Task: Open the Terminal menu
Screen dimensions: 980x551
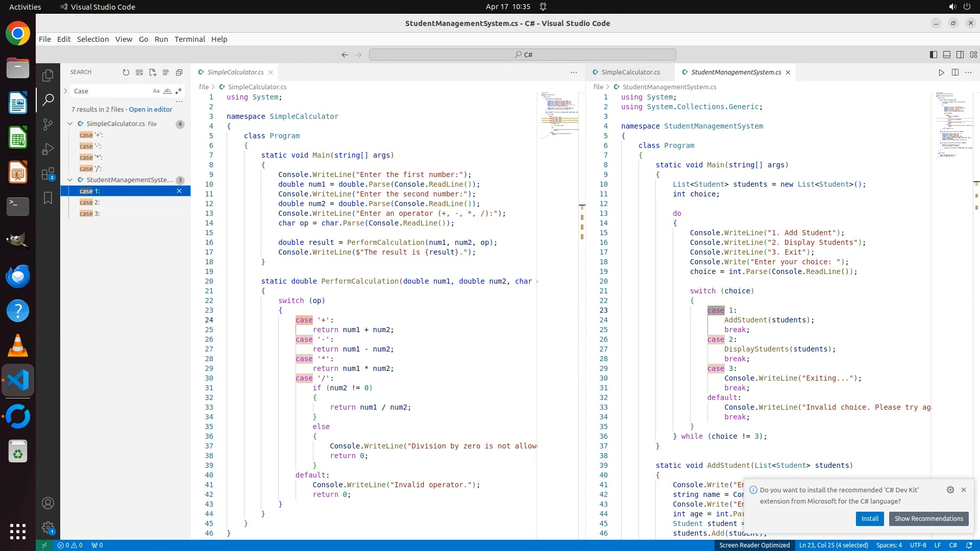Action: [189, 39]
